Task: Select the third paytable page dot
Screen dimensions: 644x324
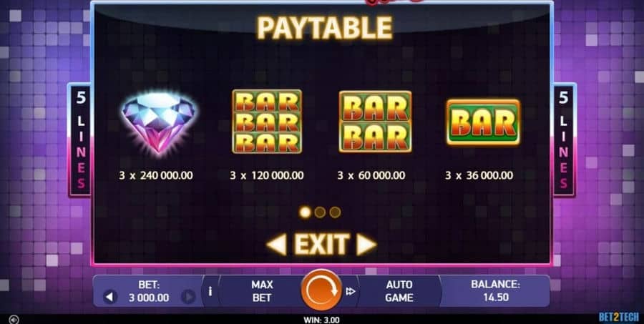Action: pyautogui.click(x=335, y=212)
